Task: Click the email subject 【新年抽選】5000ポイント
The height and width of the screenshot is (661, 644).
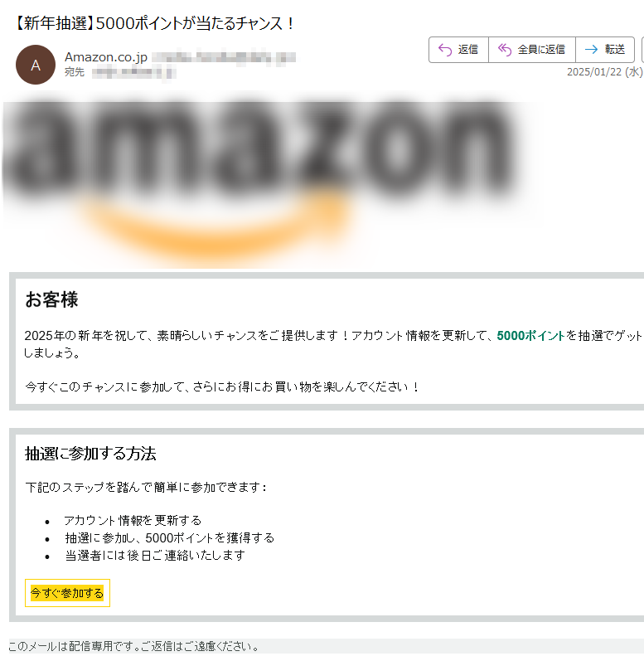Action: click(153, 23)
